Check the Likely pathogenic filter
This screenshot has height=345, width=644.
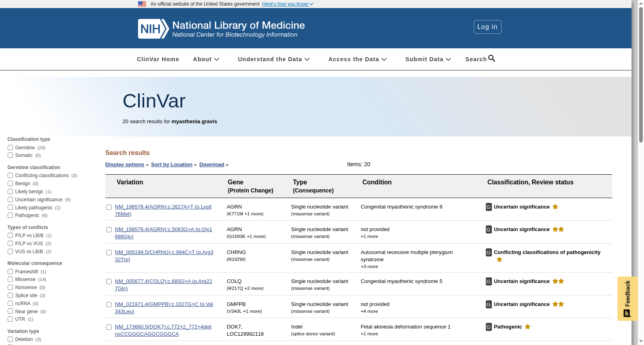[10, 207]
